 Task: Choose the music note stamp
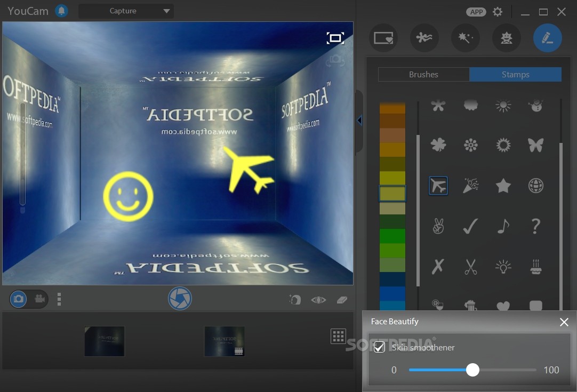pyautogui.click(x=503, y=226)
